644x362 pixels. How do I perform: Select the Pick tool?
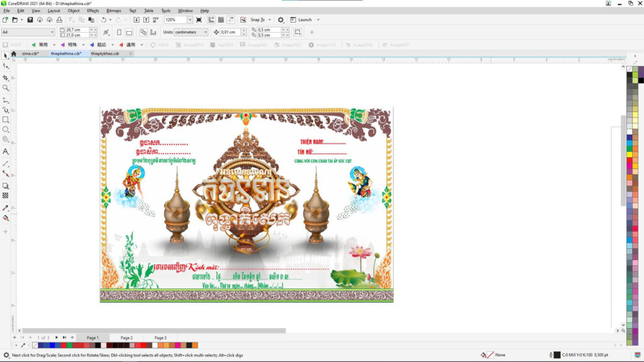coord(5,55)
